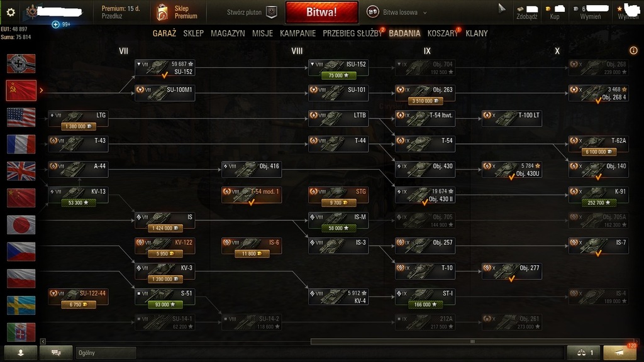
Task: Open the contacts person icon
Action: 21,353
